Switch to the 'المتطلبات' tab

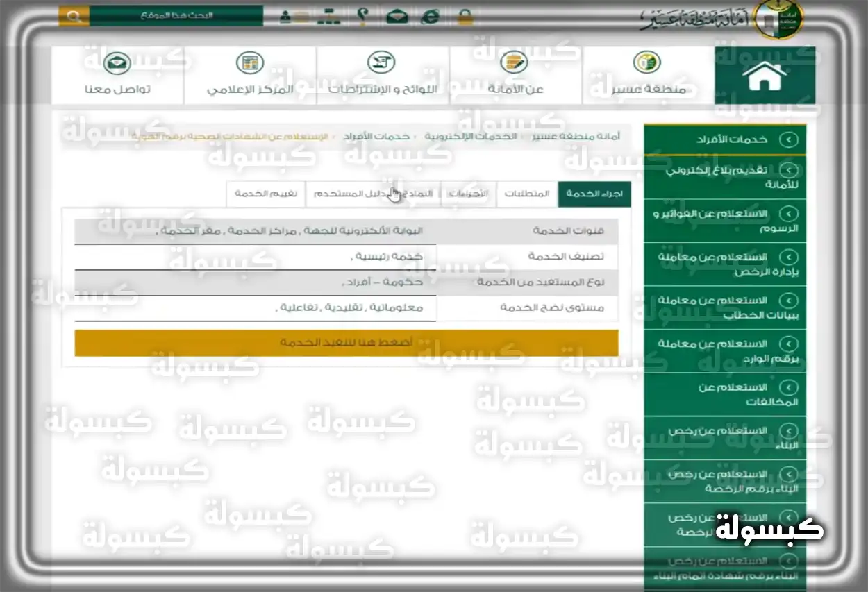pyautogui.click(x=527, y=194)
